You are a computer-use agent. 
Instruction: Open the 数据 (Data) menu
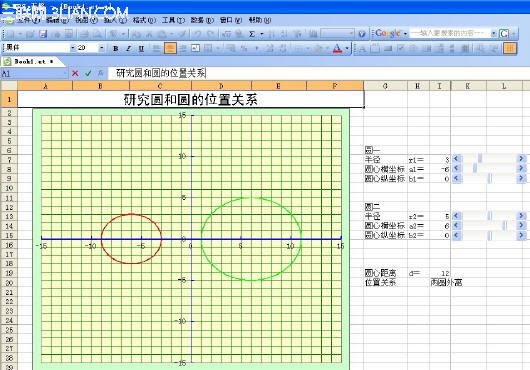pos(202,20)
